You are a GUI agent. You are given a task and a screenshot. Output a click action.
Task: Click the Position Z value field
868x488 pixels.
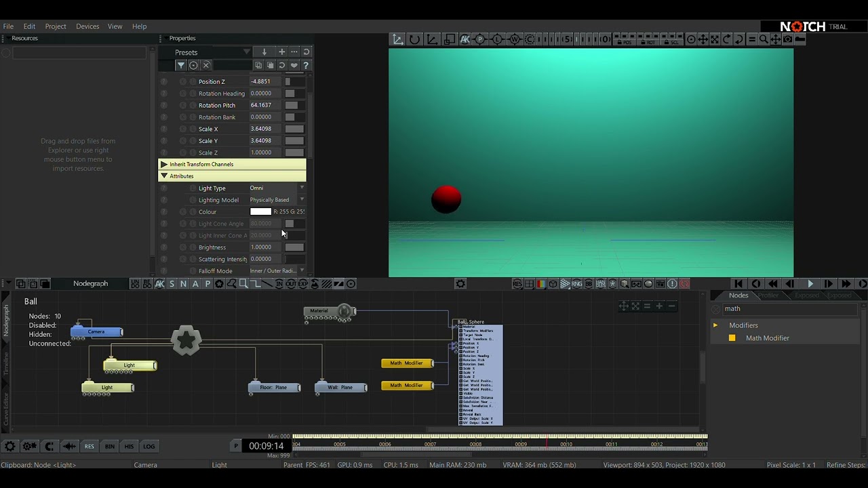(265, 81)
